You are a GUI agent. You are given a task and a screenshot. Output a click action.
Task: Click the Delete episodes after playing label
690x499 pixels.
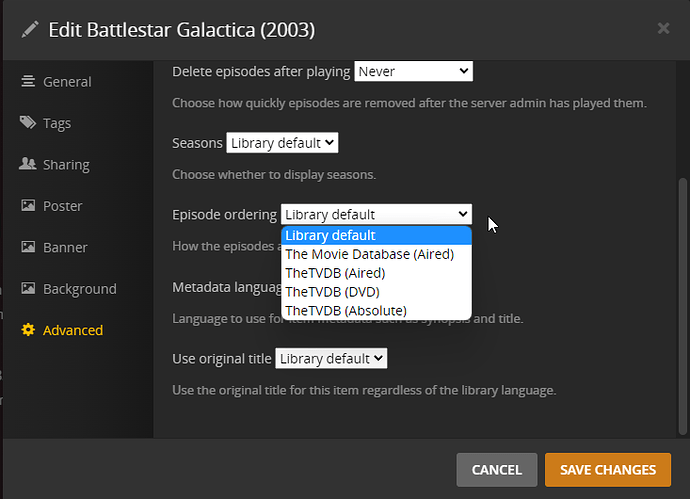pos(261,71)
